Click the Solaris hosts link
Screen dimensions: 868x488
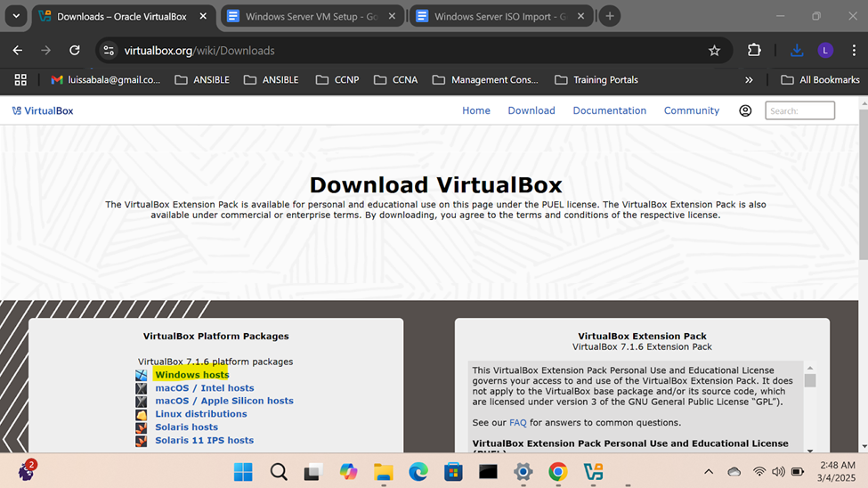(186, 427)
